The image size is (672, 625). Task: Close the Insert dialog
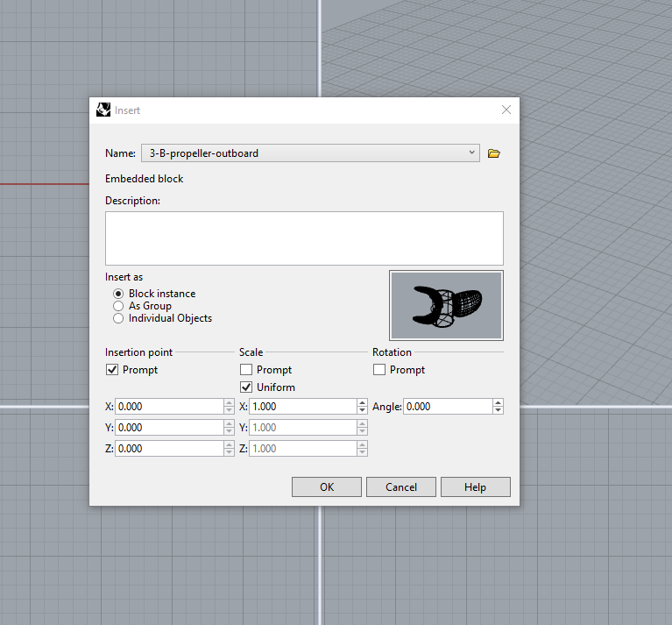[x=506, y=110]
